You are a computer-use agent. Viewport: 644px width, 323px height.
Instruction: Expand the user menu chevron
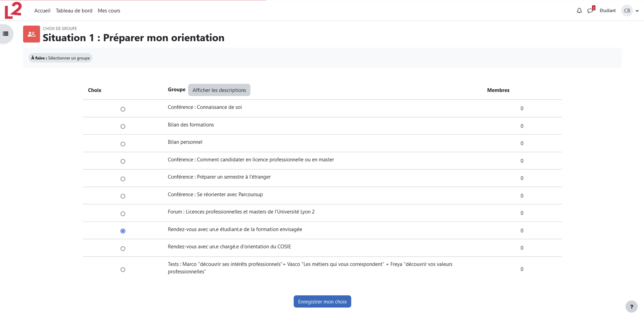tap(637, 11)
